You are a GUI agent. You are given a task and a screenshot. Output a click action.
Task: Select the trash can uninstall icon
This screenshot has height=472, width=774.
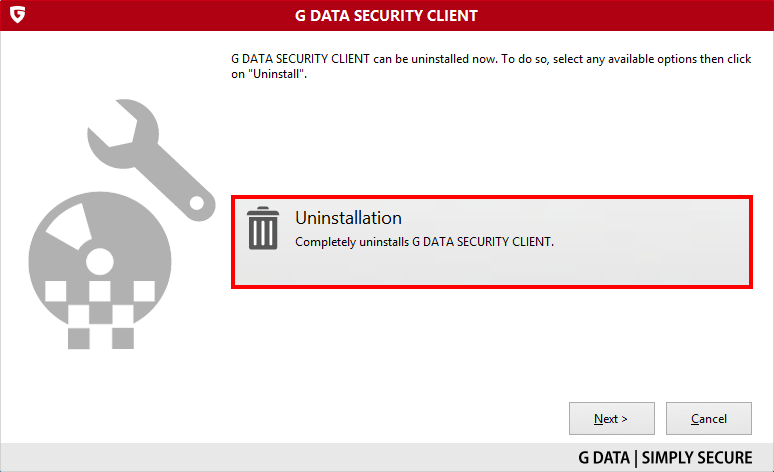263,228
